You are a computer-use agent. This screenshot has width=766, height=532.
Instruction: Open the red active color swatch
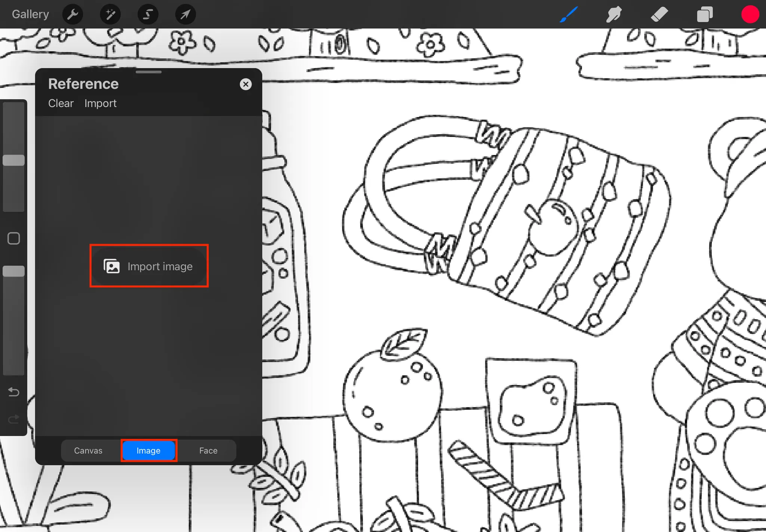click(x=750, y=15)
